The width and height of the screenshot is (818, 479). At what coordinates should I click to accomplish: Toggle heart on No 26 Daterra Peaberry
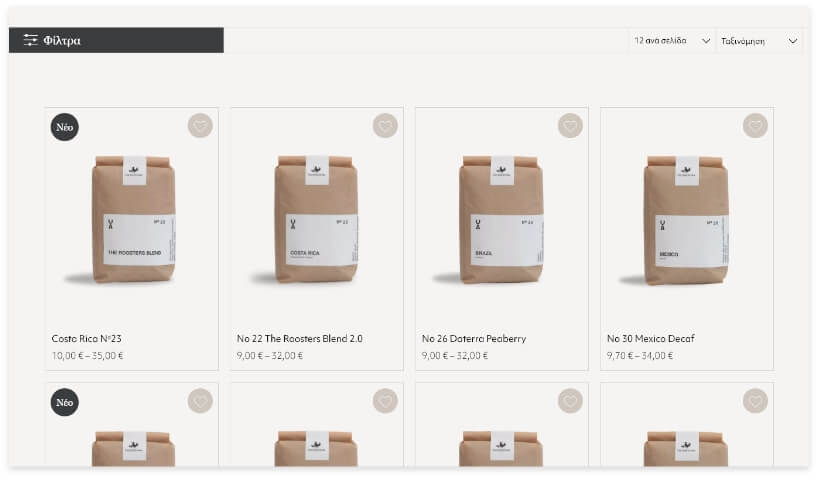tap(570, 126)
